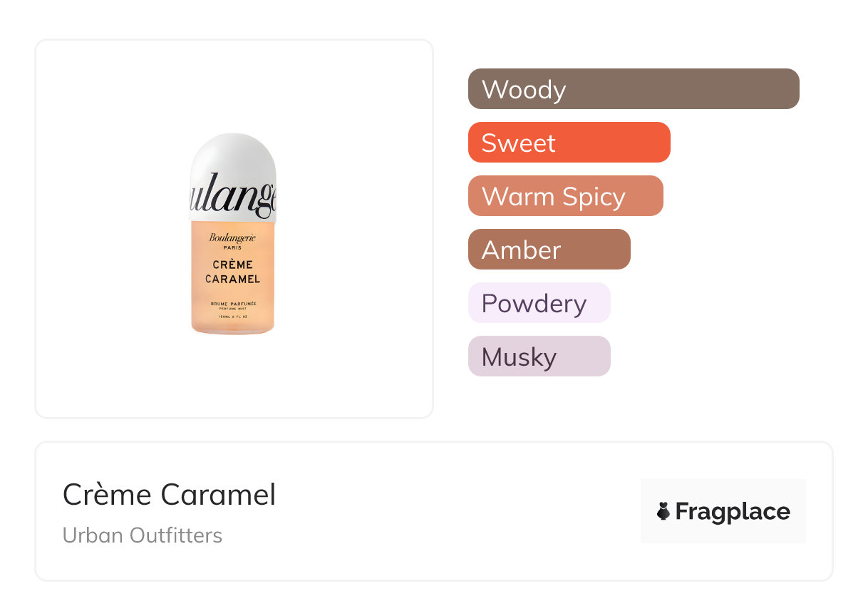Click the Brume Parfumée text on the bottle

(x=233, y=303)
